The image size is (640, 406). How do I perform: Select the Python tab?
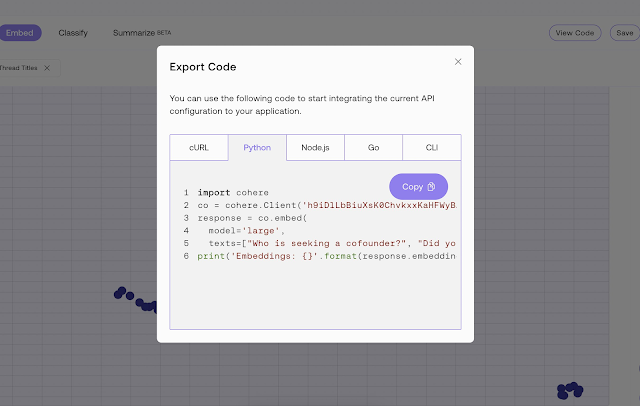[257, 148]
